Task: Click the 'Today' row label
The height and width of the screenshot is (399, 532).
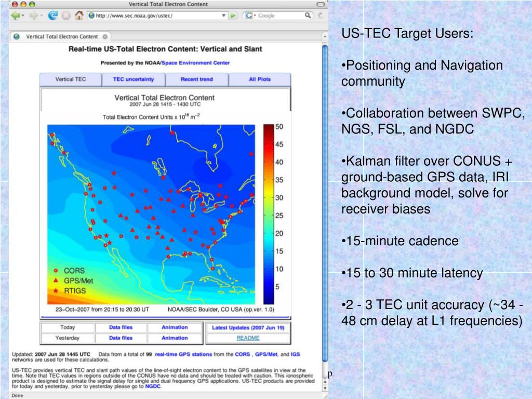Action: pos(68,327)
